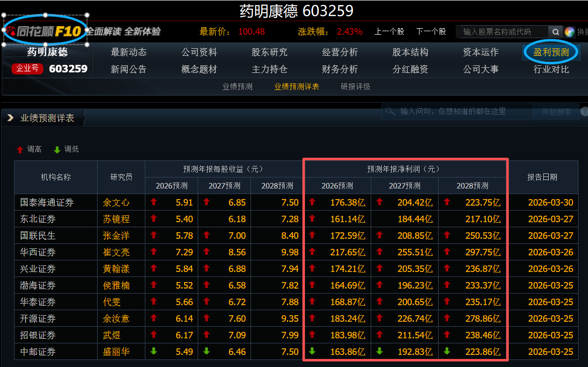Click the green 调低 legend arrow

click(57, 150)
